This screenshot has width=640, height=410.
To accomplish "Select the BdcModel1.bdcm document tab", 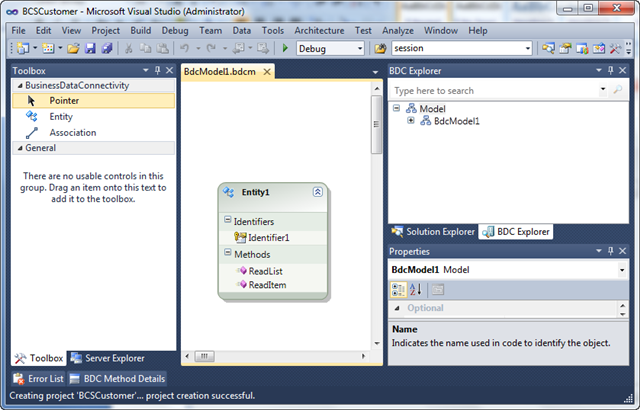I will [220, 72].
